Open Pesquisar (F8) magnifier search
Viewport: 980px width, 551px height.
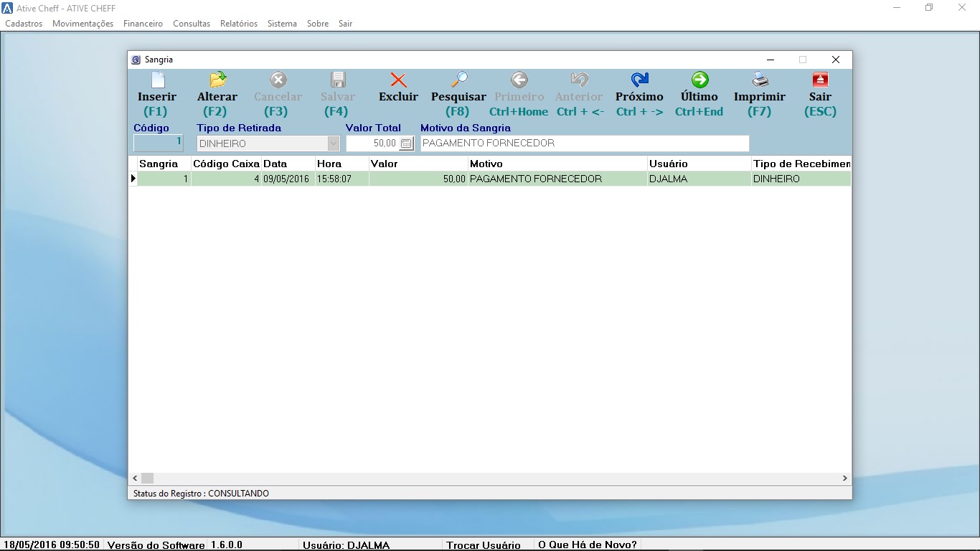point(459,80)
